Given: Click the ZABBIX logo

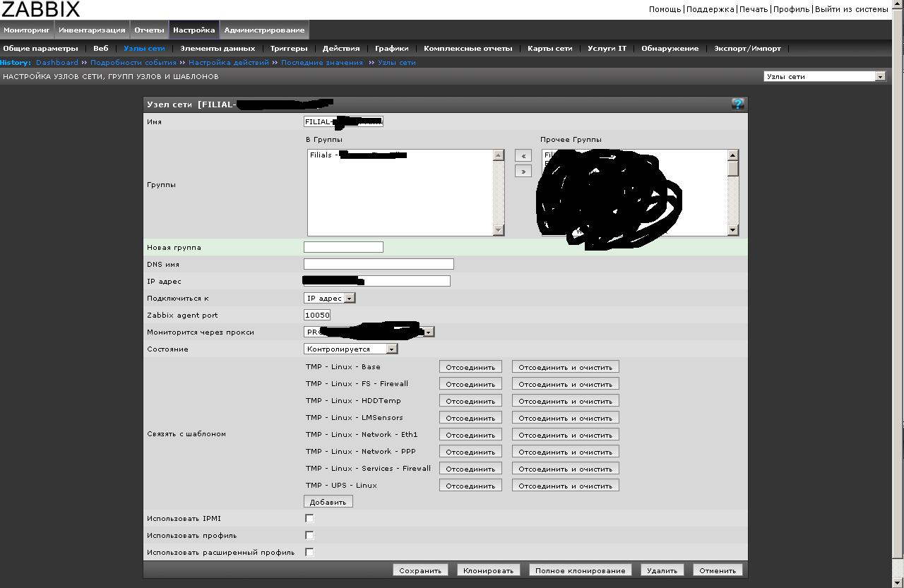Looking at the screenshot, I should pyautogui.click(x=41, y=9).
